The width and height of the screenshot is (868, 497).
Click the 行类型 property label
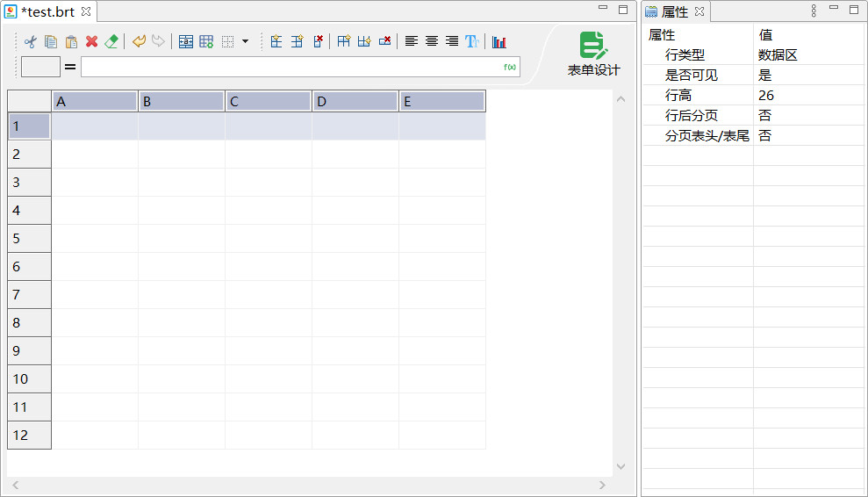click(x=685, y=54)
